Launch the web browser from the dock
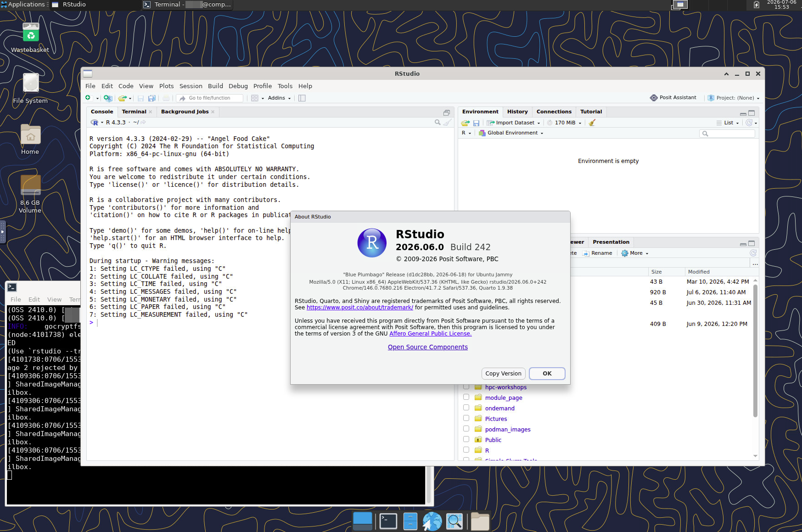Screen dimensions: 802x532 432,521
